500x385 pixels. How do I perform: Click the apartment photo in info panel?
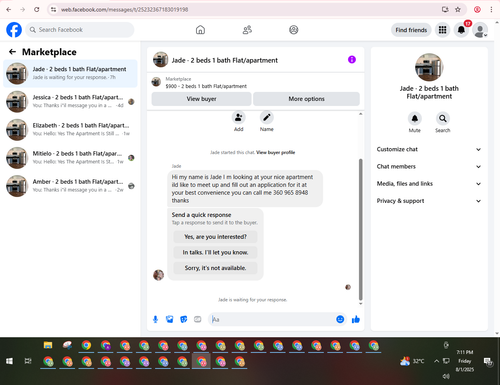click(x=429, y=67)
